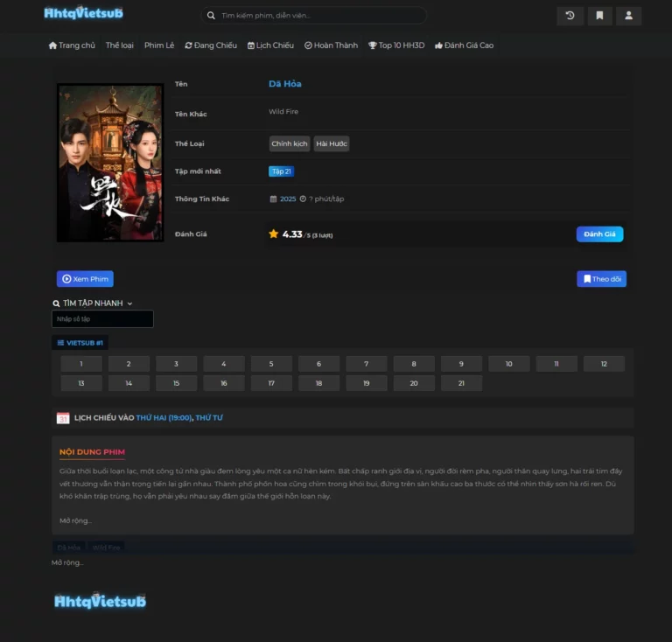Image resolution: width=672 pixels, height=642 pixels.
Task: Click the Đánh Giá rating button
Action: 599,234
